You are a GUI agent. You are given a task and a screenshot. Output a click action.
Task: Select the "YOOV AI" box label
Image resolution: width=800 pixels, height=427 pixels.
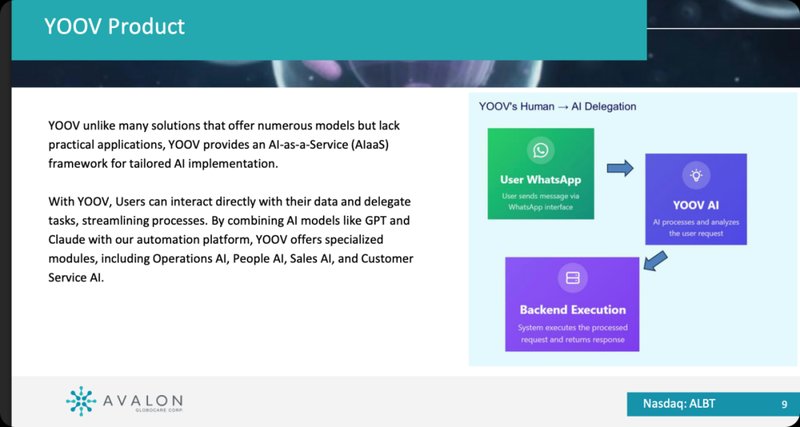695,204
